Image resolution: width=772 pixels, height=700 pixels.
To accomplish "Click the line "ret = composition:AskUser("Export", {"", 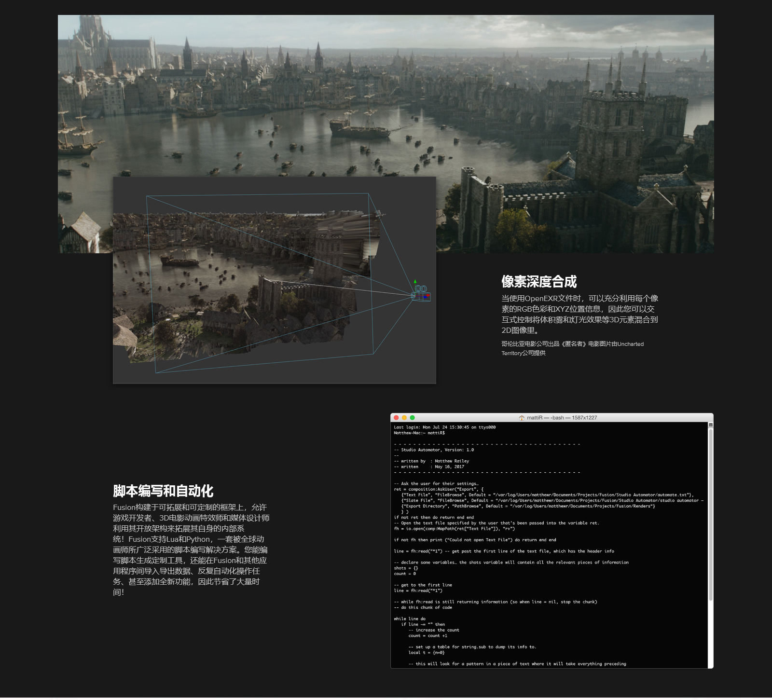I will (x=439, y=489).
